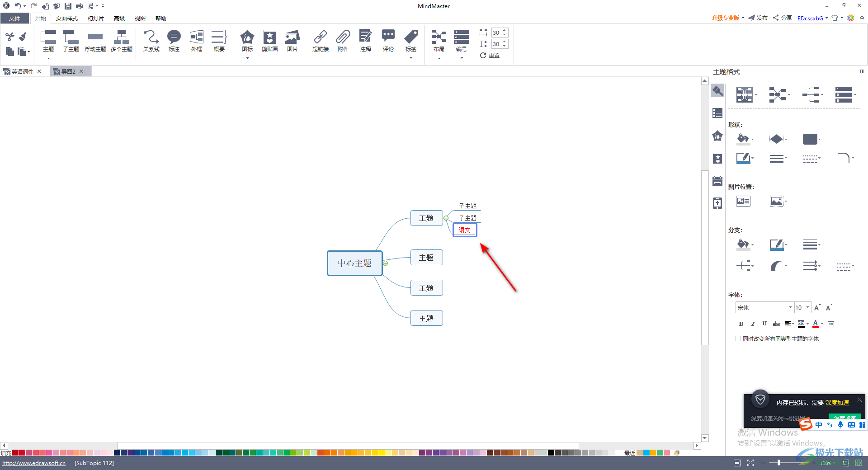Image resolution: width=868 pixels, height=470 pixels.
Task: Increase font size with A+ button
Action: click(817, 307)
